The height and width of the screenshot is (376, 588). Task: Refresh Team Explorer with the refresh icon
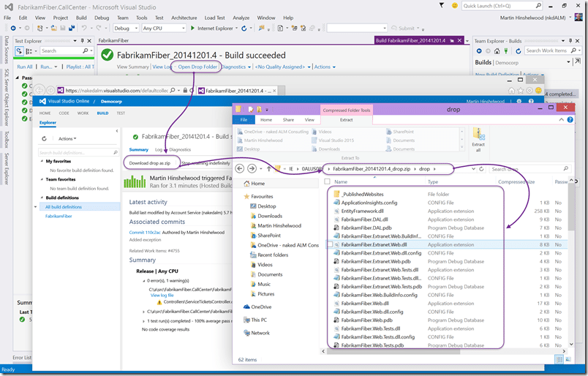pos(519,50)
